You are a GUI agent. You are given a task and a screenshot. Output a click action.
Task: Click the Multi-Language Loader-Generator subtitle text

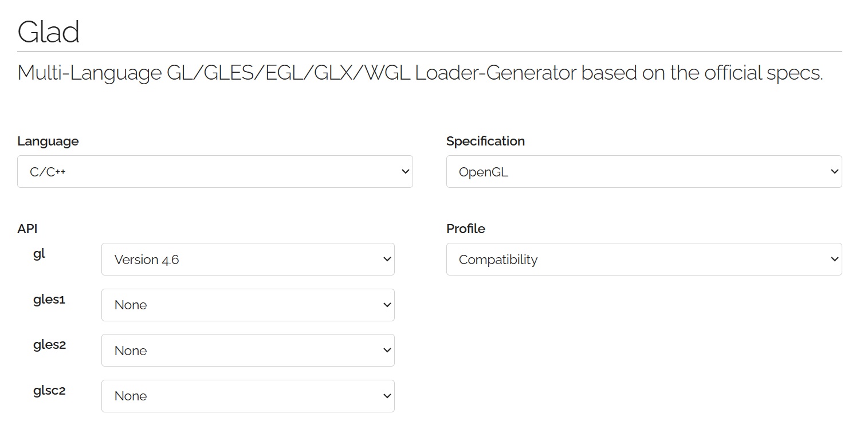(x=420, y=73)
